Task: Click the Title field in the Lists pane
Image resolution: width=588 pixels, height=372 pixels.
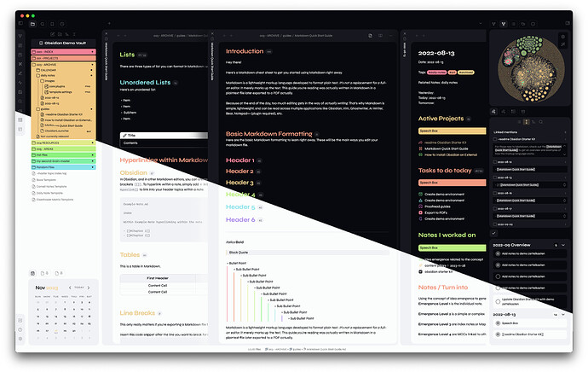Action: (x=164, y=136)
